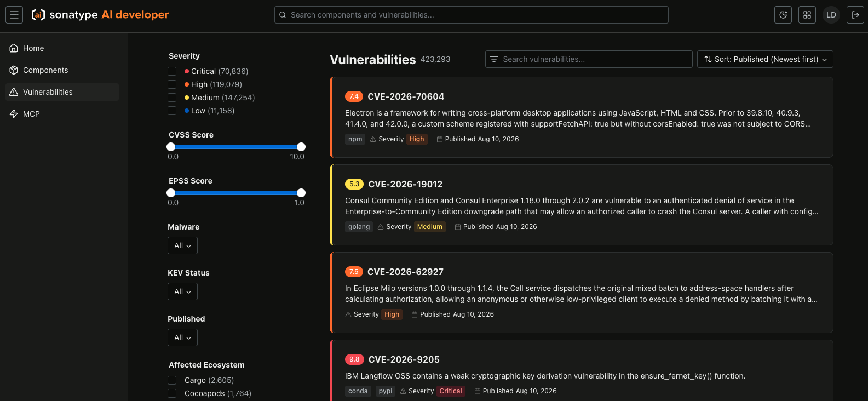Click the pypi ecosystem tag
868x401 pixels.
click(386, 391)
